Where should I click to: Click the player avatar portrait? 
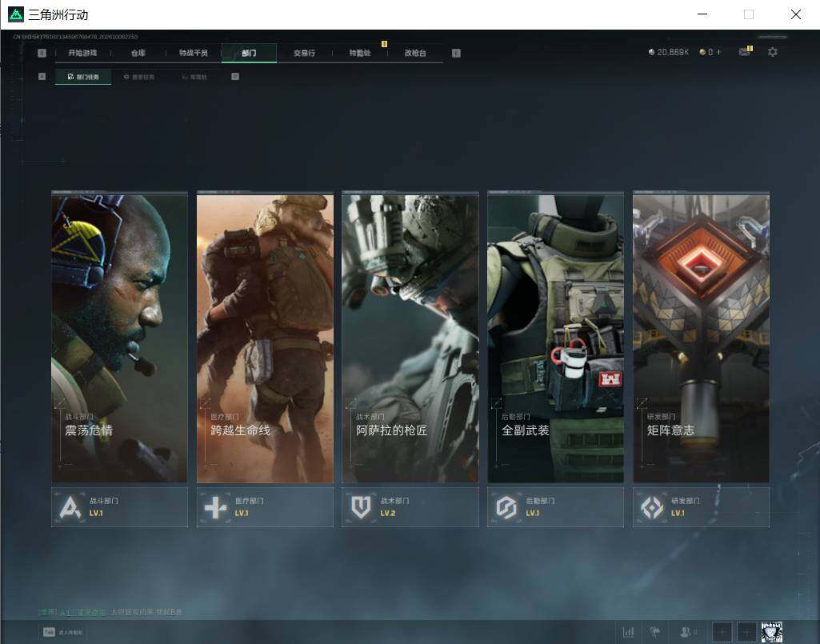click(771, 632)
